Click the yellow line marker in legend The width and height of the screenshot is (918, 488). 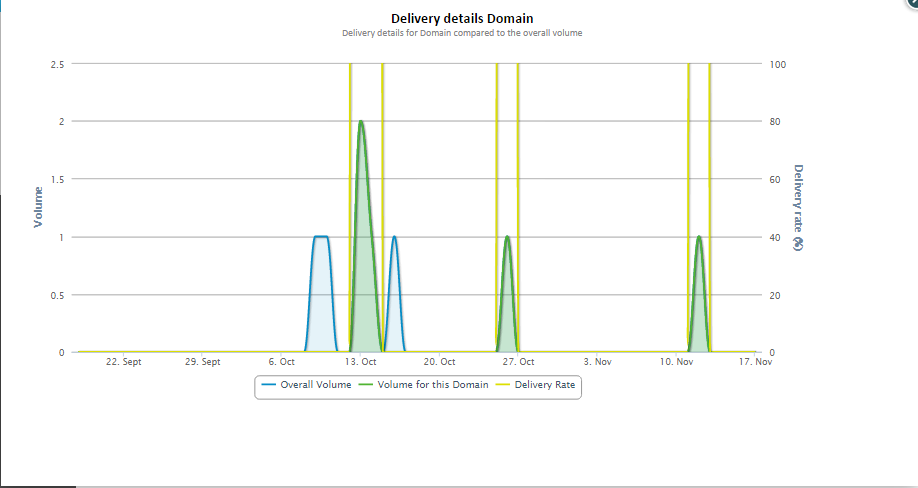[503, 385]
